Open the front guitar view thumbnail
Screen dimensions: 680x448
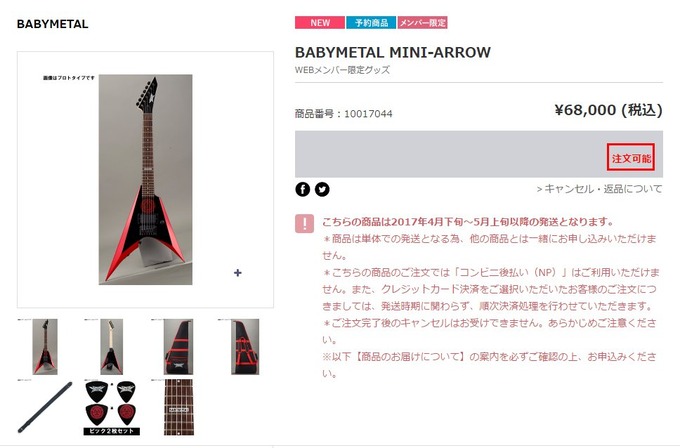tap(45, 347)
